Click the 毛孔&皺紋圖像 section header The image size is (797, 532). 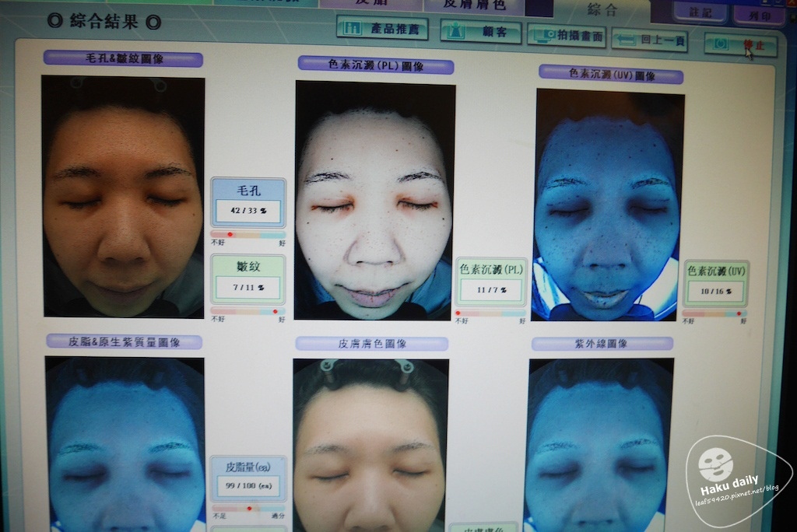point(123,58)
